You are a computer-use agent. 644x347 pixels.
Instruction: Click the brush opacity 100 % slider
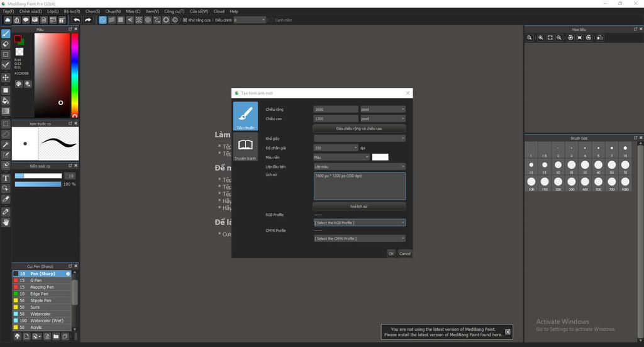pyautogui.click(x=38, y=184)
